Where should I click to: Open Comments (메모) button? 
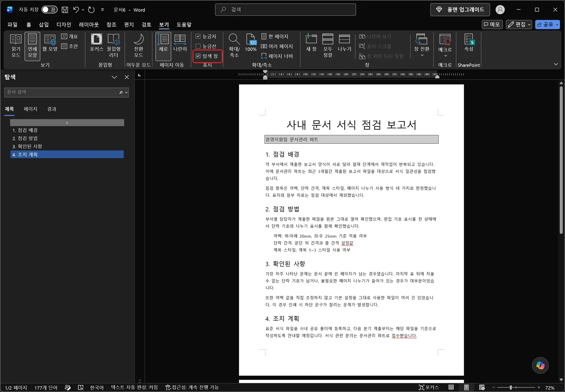(x=492, y=24)
